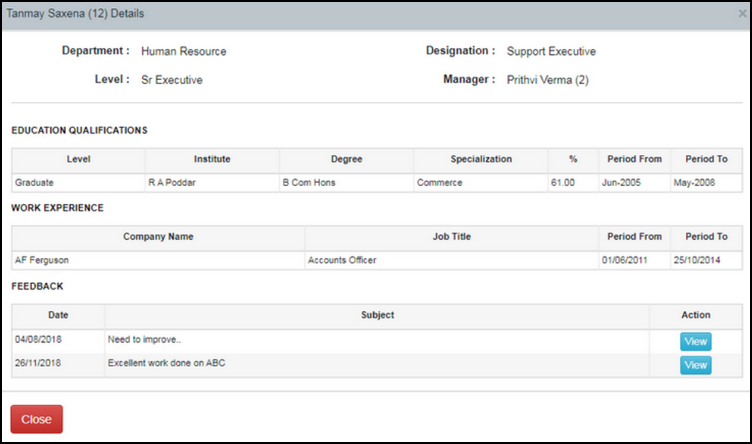Click the Sr Executive level value
This screenshot has height=444, width=752.
[x=172, y=80]
